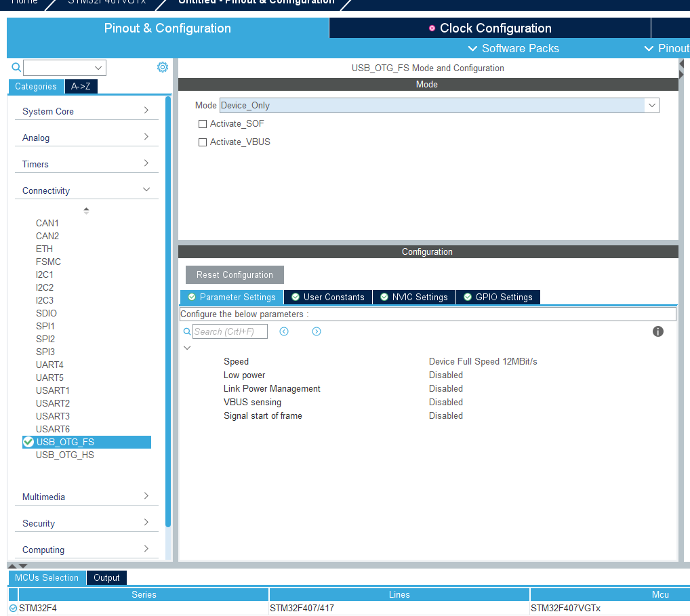Collapse the Connectivity category
Image resolution: width=690 pixels, height=616 pixels.
[x=86, y=190]
